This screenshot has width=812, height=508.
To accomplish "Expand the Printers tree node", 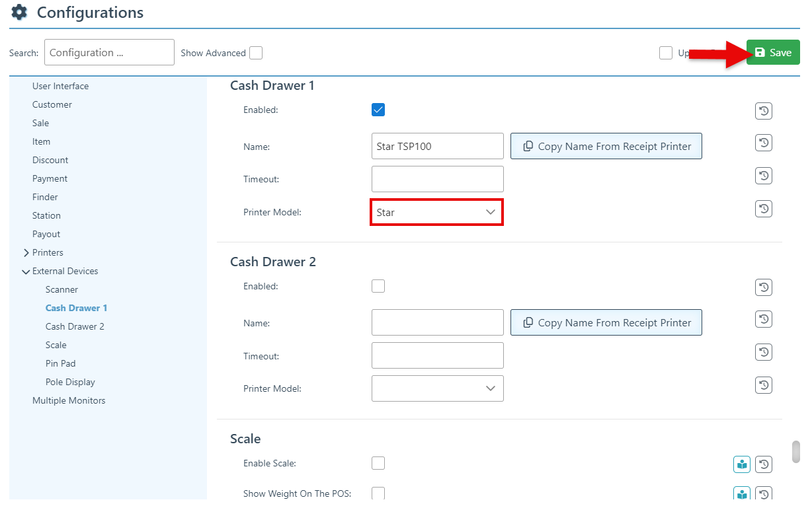I will point(26,253).
